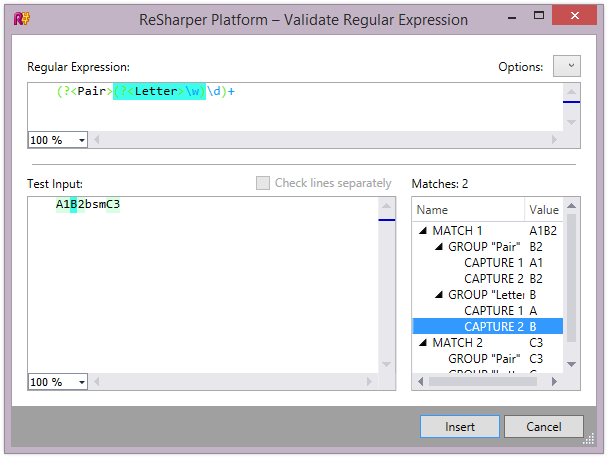Enable Check lines separately checkbox
609x458 pixels.
pyautogui.click(x=263, y=183)
